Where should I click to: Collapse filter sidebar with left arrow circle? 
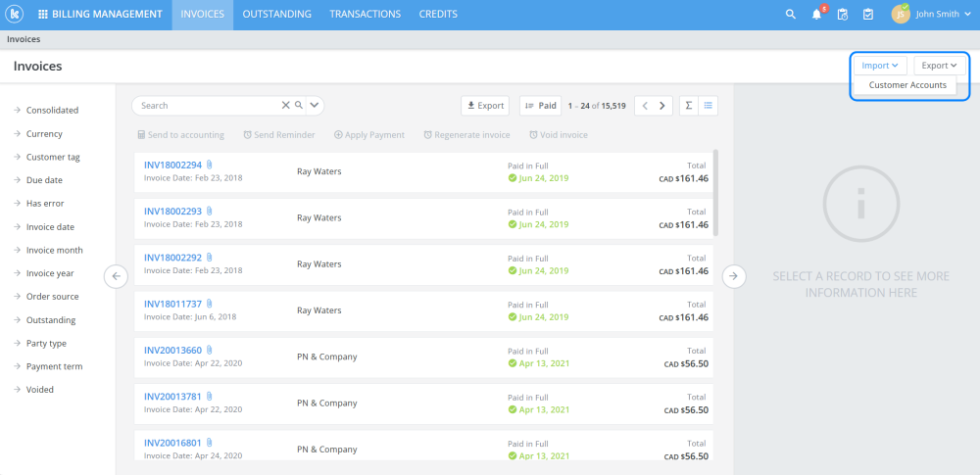(116, 276)
